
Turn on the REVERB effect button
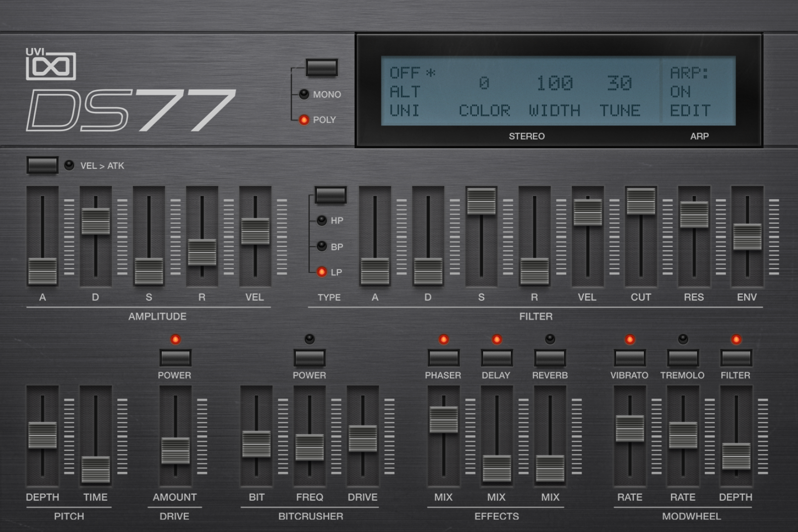[x=550, y=358]
